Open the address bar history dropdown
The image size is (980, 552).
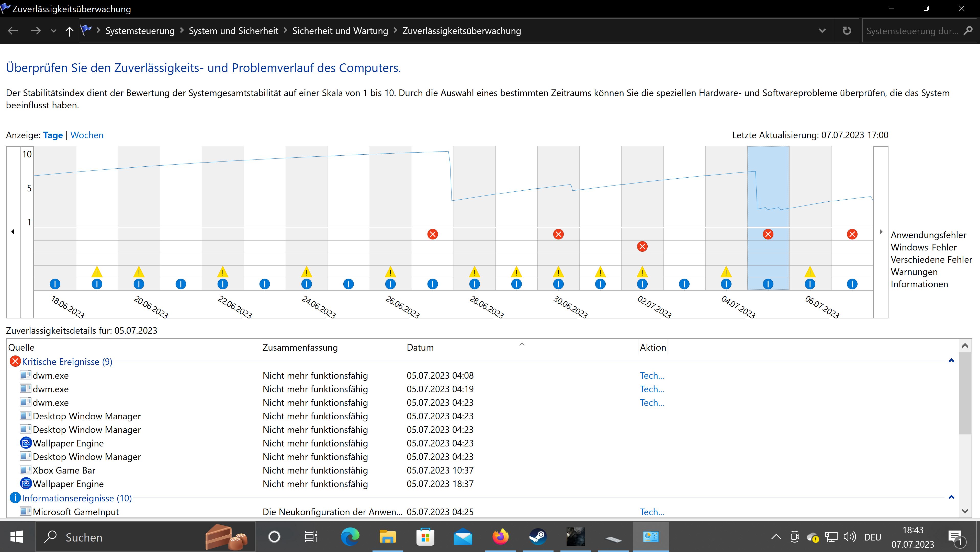(822, 31)
